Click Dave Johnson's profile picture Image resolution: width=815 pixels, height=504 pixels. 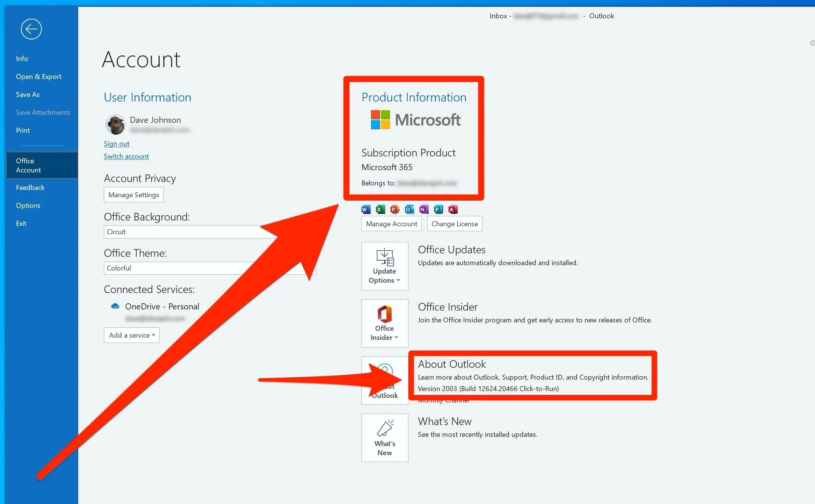115,124
